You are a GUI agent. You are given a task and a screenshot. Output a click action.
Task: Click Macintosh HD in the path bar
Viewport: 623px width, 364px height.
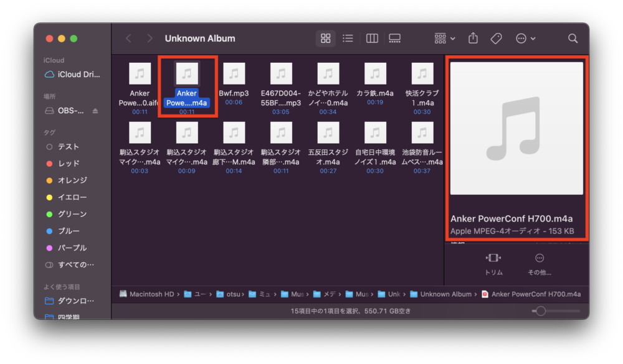[147, 294]
